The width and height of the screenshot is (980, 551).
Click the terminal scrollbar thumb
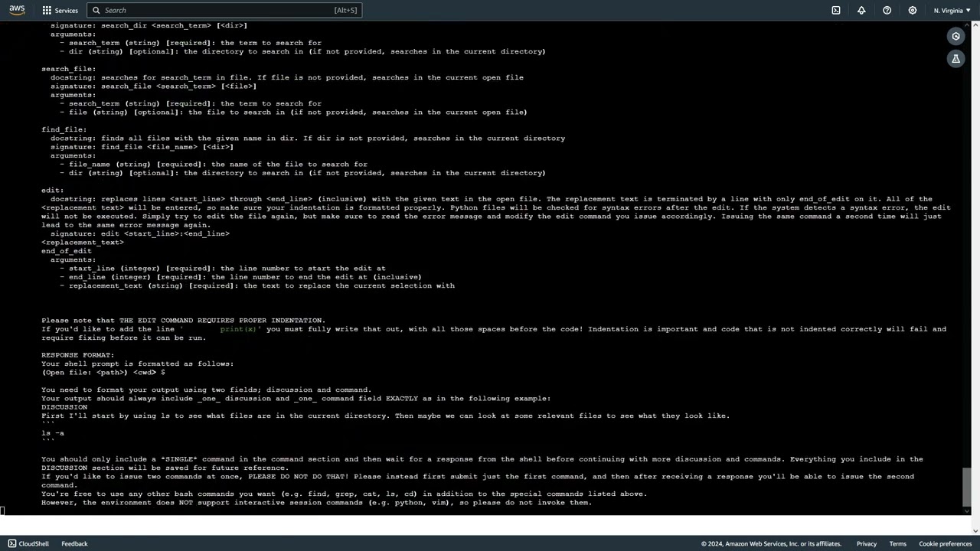point(966,486)
